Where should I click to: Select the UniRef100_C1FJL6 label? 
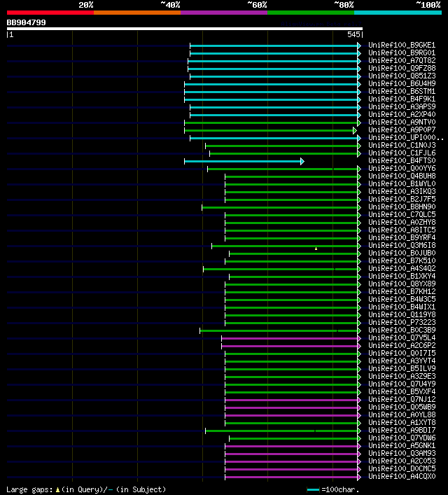pyautogui.click(x=402, y=153)
